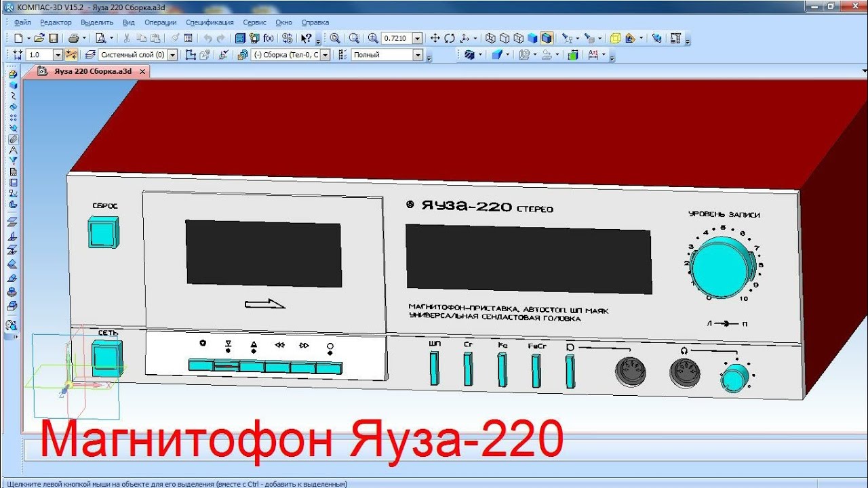868x488 pixels.
Task: Click the FeCr tape switch on model
Action: point(536,370)
